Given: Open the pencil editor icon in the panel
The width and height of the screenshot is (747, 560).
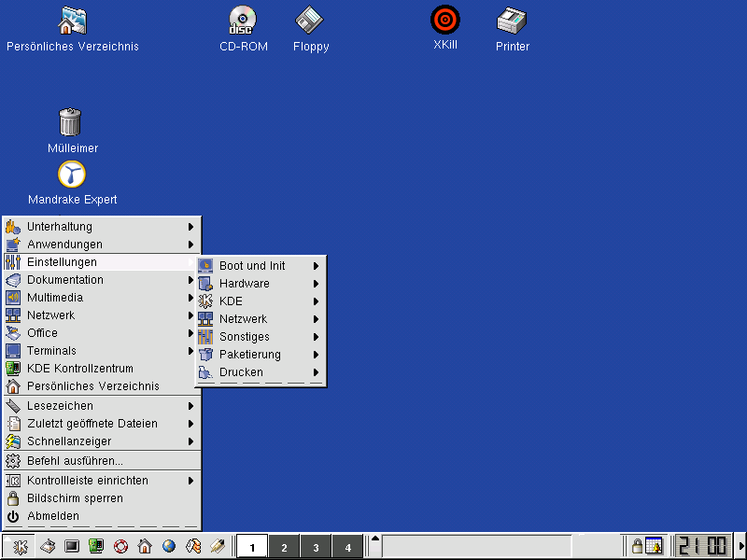Looking at the screenshot, I should (218, 546).
